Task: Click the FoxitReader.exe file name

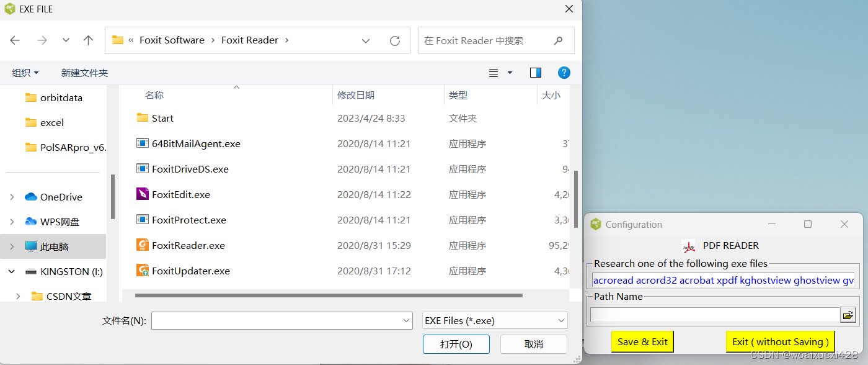Action: 188,245
